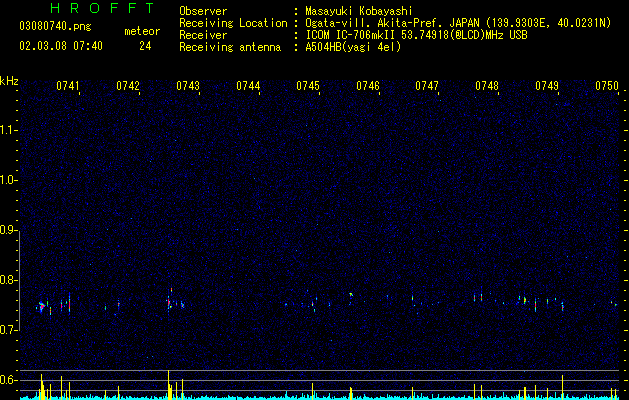The image size is (629, 400).
Task: Click the 0750 time marker
Action: pos(607,86)
